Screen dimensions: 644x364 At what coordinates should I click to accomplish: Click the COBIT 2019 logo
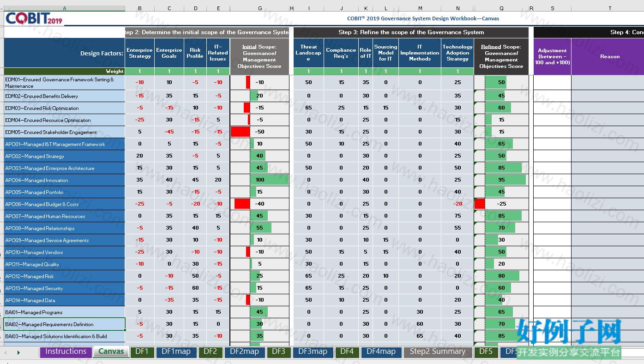pos(34,19)
